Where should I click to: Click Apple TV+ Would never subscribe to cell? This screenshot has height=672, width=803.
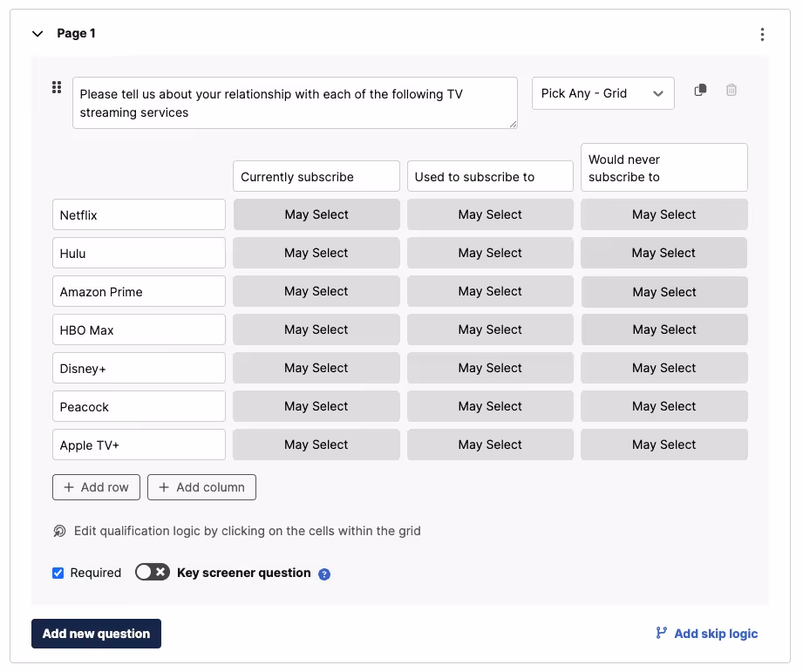coord(663,445)
